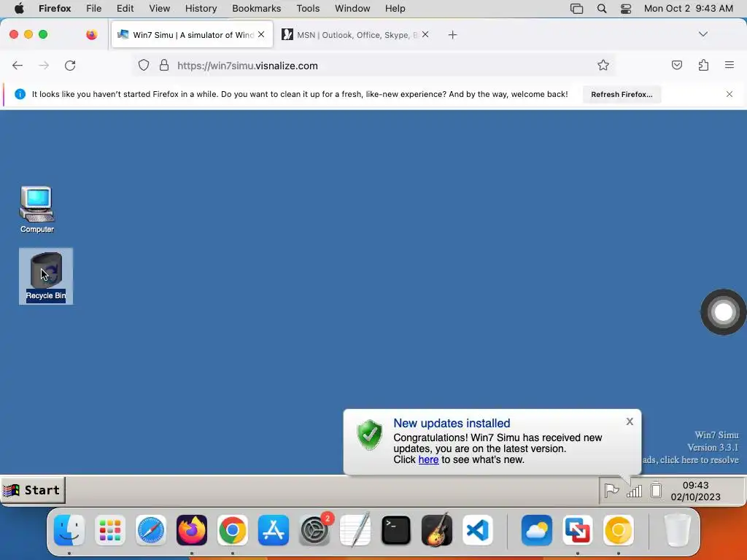Image resolution: width=747 pixels, height=560 pixels.
Task: Open the Computer desktop icon
Action: tap(36, 209)
